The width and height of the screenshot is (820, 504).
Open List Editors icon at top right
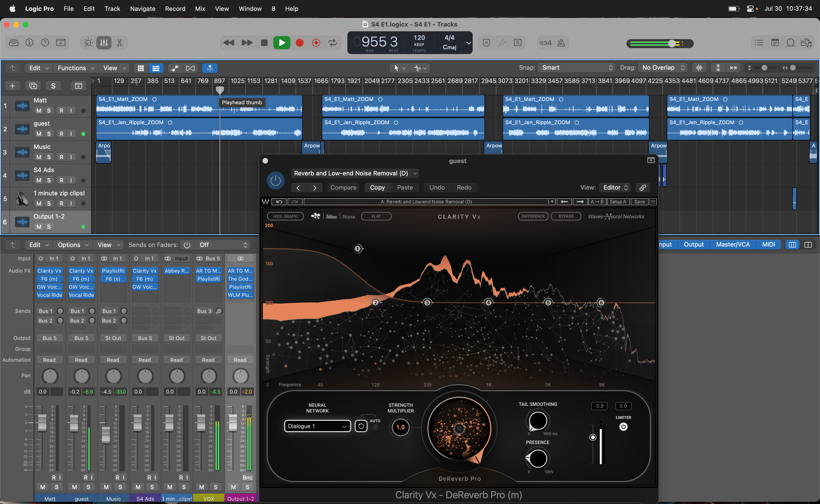coord(759,43)
